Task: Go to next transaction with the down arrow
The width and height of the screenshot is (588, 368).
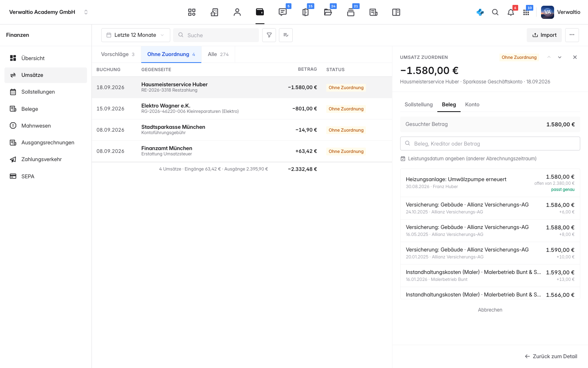Action: click(x=560, y=57)
